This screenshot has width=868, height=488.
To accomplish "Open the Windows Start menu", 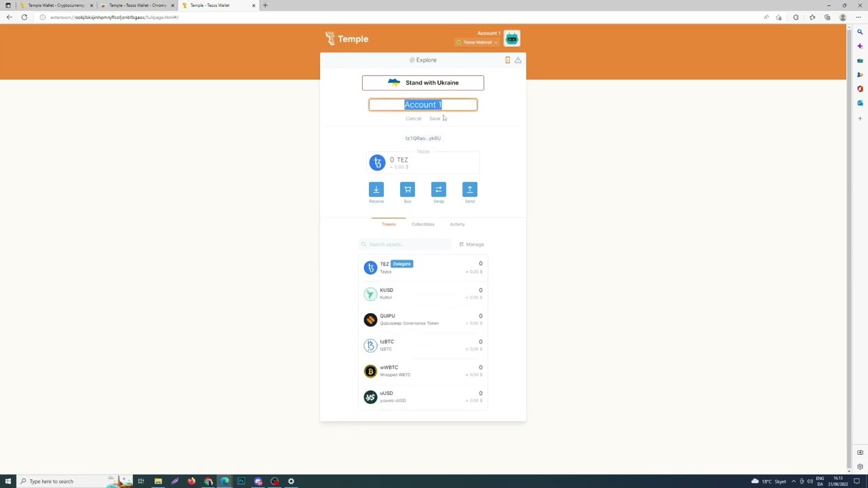I will (7, 481).
